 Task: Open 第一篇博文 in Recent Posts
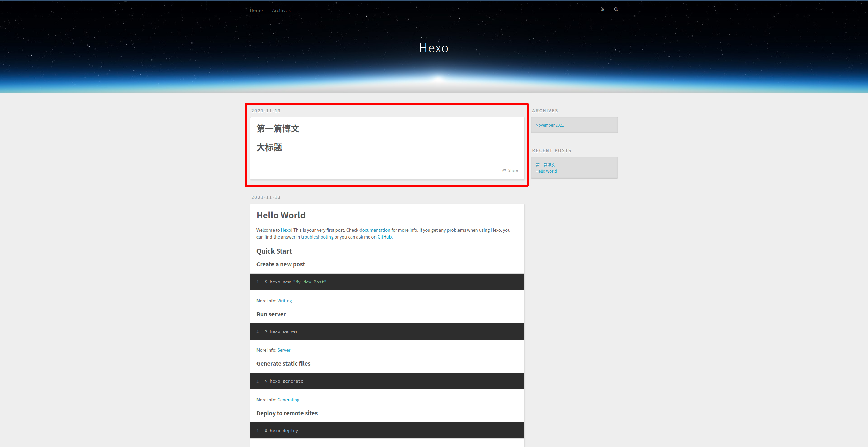(545, 165)
